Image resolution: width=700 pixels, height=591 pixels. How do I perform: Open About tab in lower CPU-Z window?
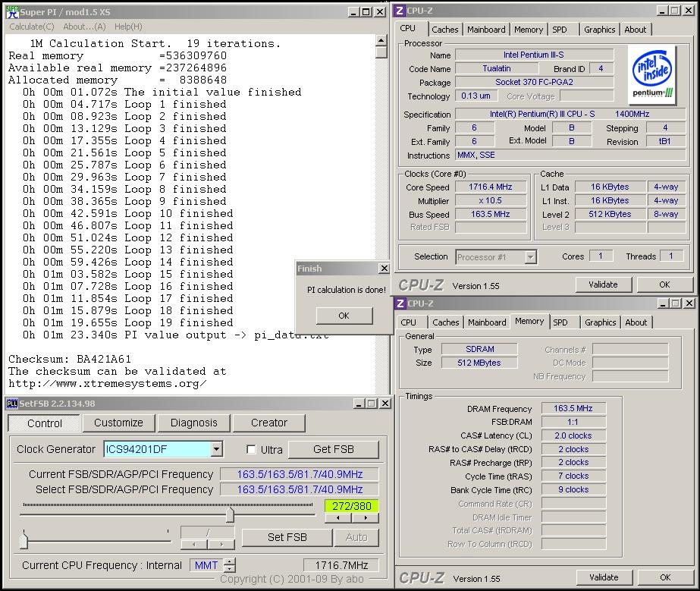pyautogui.click(x=636, y=322)
